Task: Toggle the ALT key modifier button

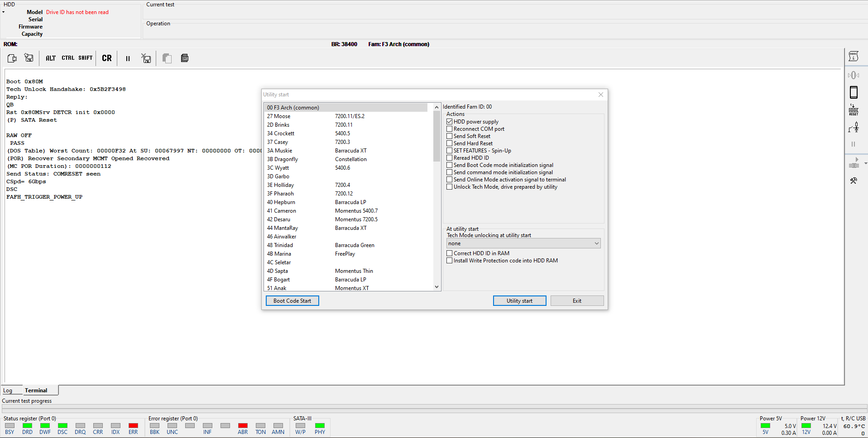Action: click(51, 58)
